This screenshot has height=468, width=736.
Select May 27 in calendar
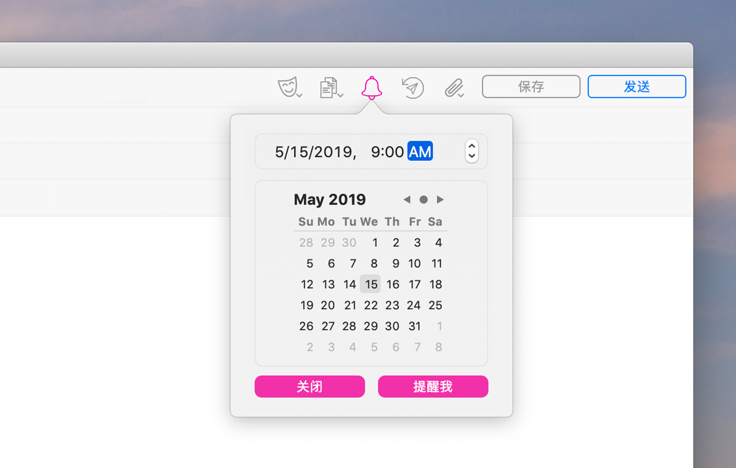pyautogui.click(x=328, y=326)
